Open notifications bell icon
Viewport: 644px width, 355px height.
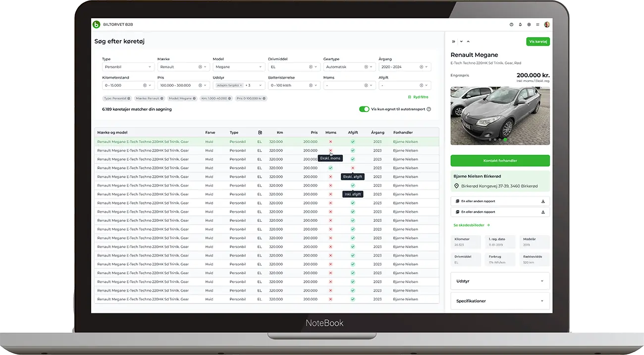point(520,24)
